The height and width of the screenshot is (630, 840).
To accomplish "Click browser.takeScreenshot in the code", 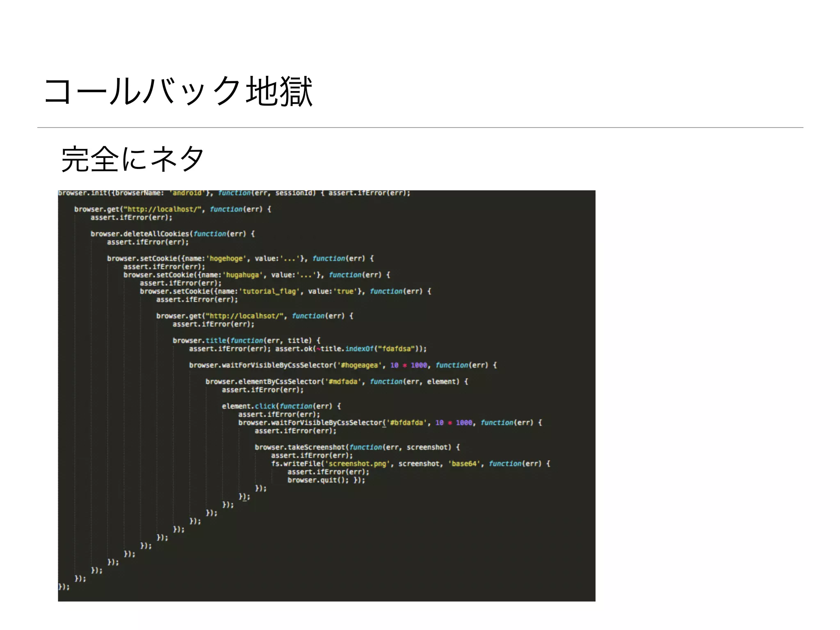I will click(x=300, y=447).
